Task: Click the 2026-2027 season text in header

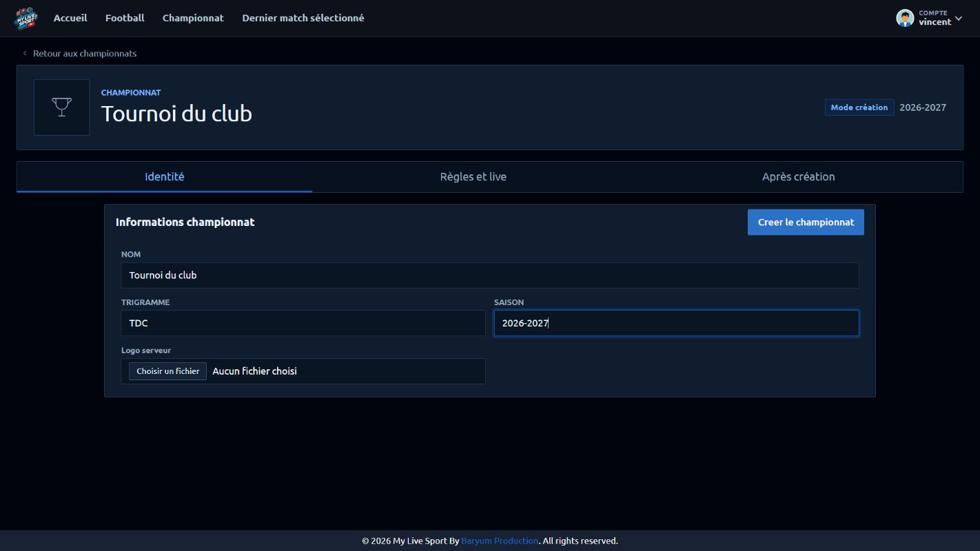Action: click(923, 107)
